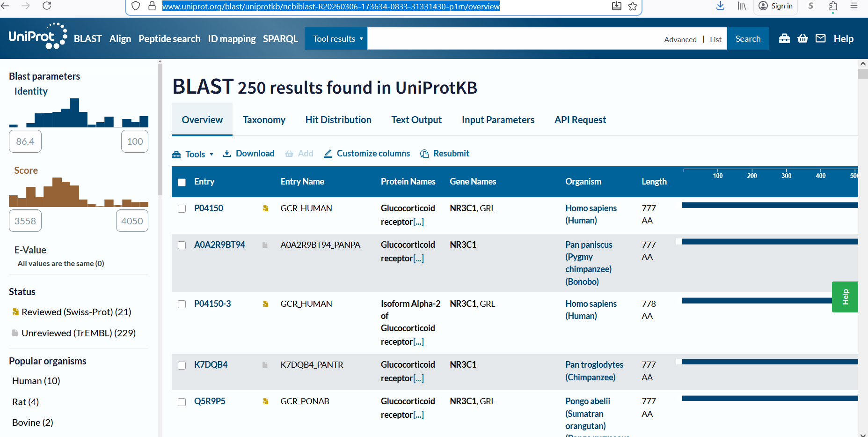Open the basket icon in header
The image size is (868, 437).
(802, 38)
